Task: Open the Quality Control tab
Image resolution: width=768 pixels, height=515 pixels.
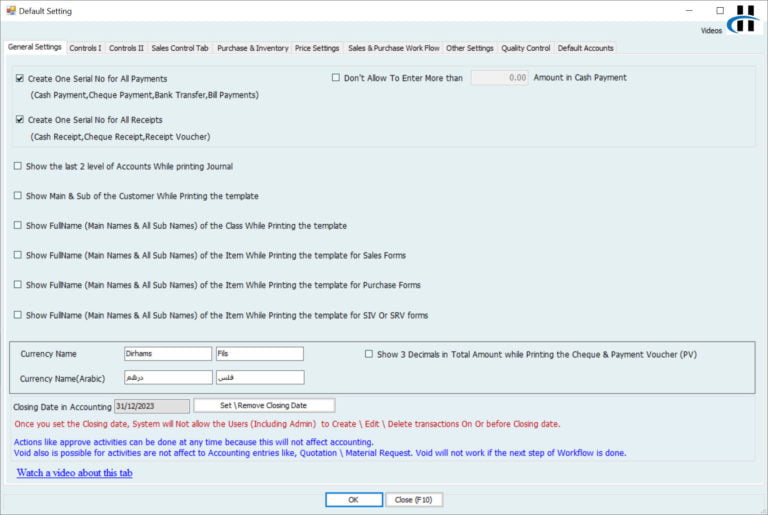Action: coord(525,48)
